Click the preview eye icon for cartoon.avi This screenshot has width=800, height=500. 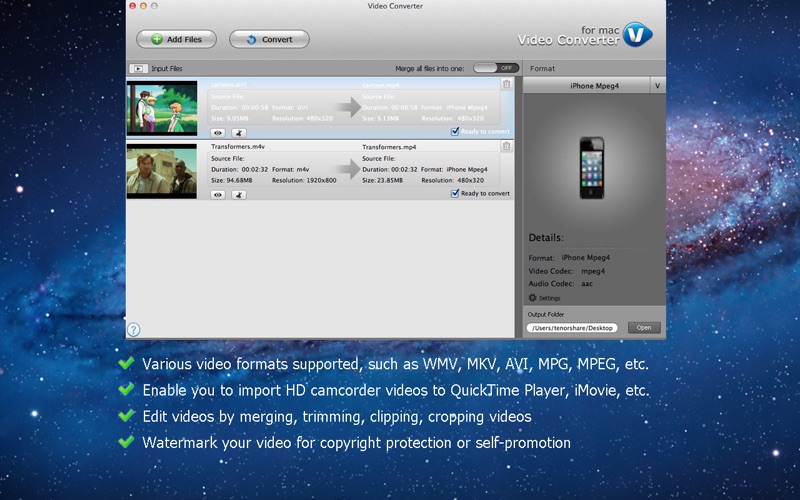click(x=218, y=133)
